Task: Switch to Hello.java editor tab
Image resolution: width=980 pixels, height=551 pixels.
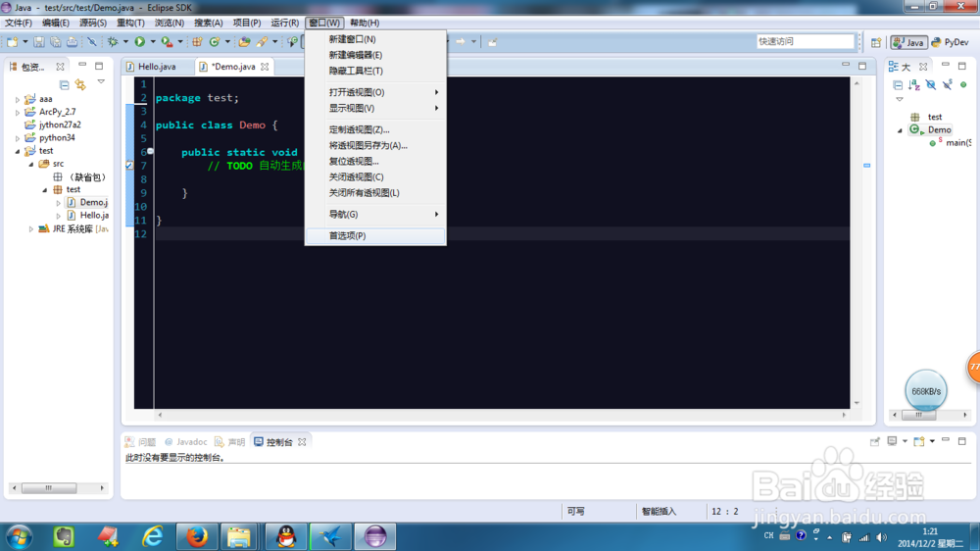Action: tap(156, 67)
